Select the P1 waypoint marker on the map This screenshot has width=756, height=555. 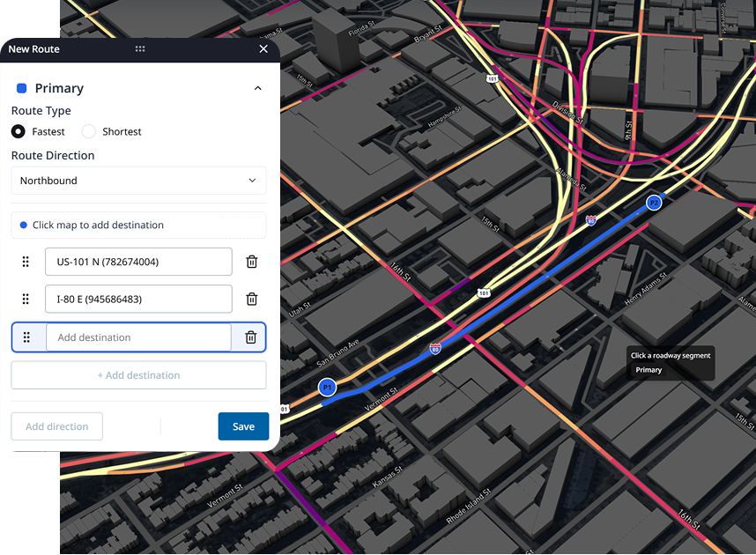click(327, 387)
